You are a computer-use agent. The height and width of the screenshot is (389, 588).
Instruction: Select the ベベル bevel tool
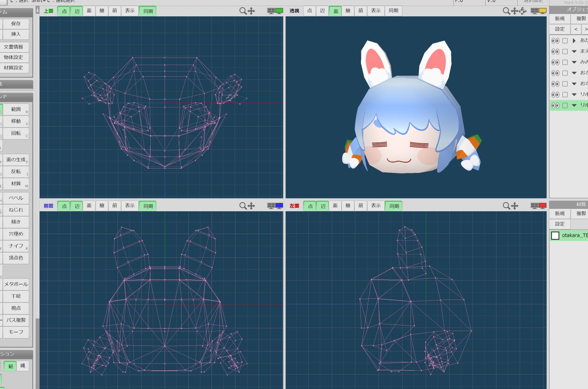[16, 198]
